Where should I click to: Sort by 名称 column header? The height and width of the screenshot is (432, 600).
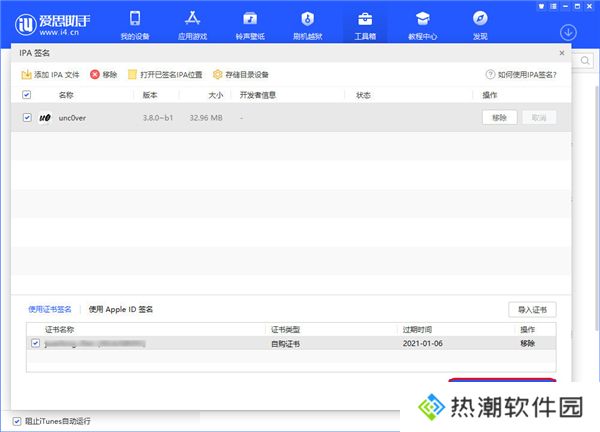pos(66,95)
